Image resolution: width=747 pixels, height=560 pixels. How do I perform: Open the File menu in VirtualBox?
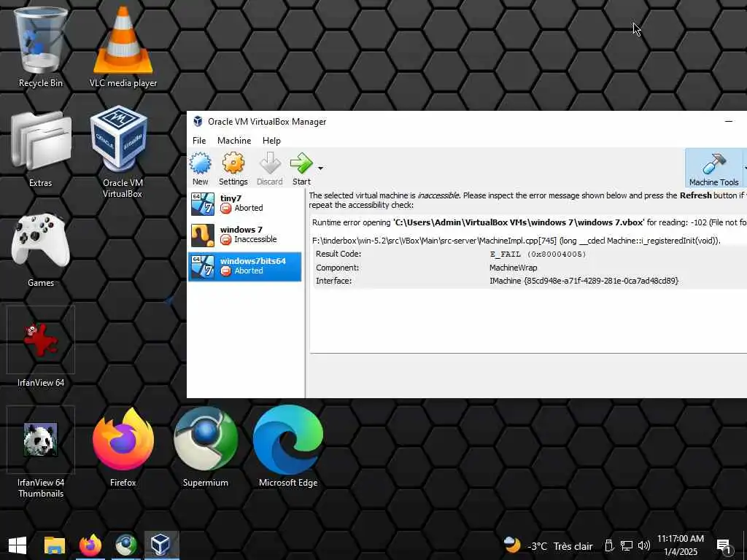pos(199,141)
